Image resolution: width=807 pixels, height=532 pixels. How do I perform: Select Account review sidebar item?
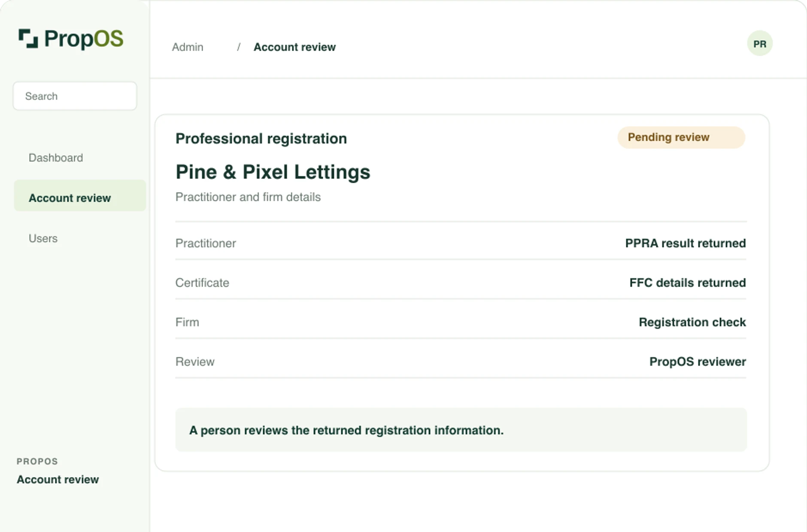80,196
